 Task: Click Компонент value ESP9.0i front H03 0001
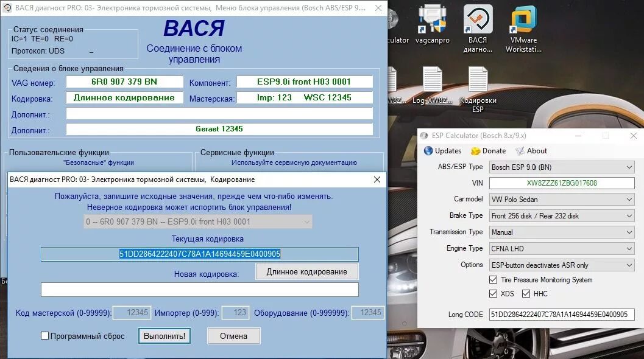305,82
